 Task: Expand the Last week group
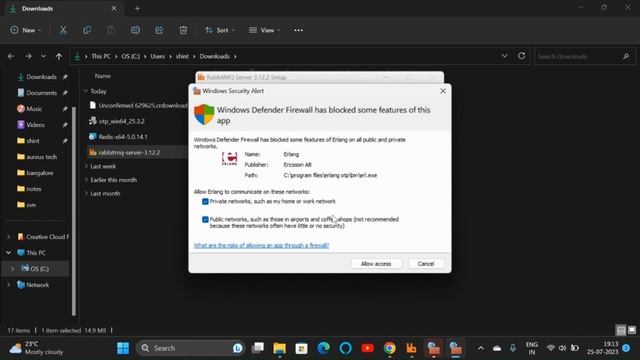tap(86, 166)
